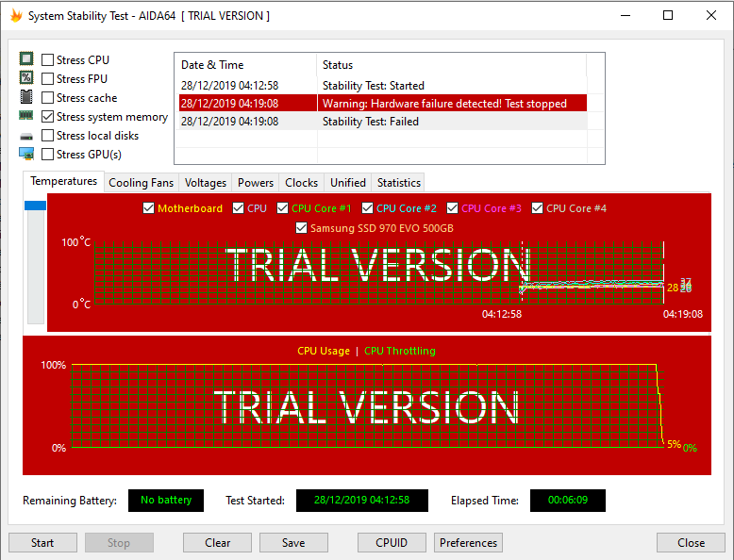Click the CPU Throttling legend label

pyautogui.click(x=400, y=351)
